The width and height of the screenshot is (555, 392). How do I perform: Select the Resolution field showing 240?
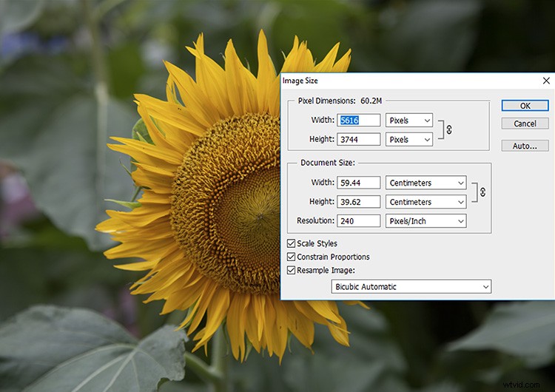tap(359, 220)
